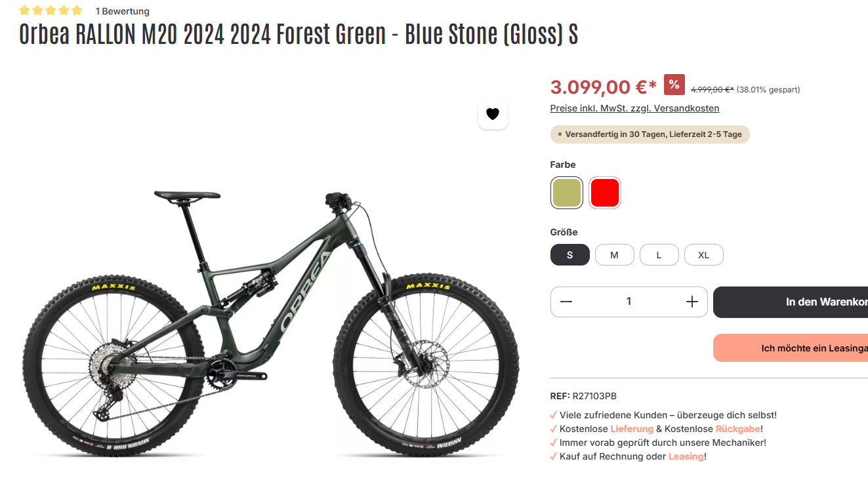
Task: Click the plus quantity icon
Action: (692, 302)
